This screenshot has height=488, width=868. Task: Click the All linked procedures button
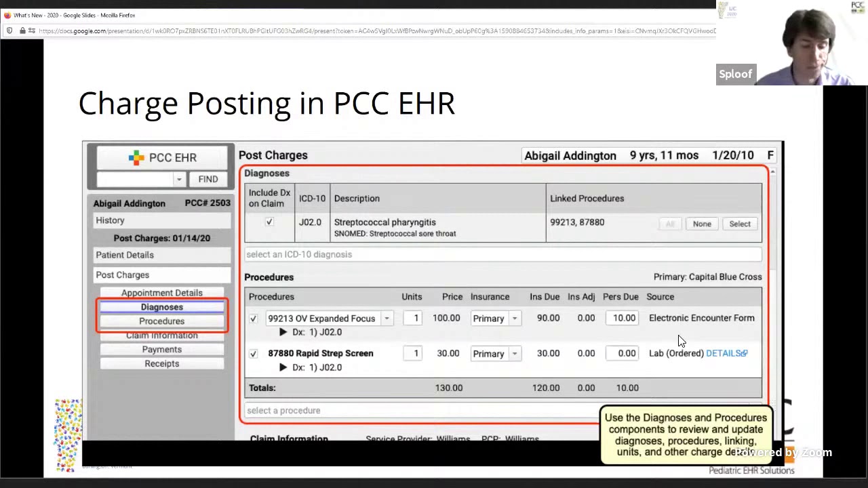(670, 224)
